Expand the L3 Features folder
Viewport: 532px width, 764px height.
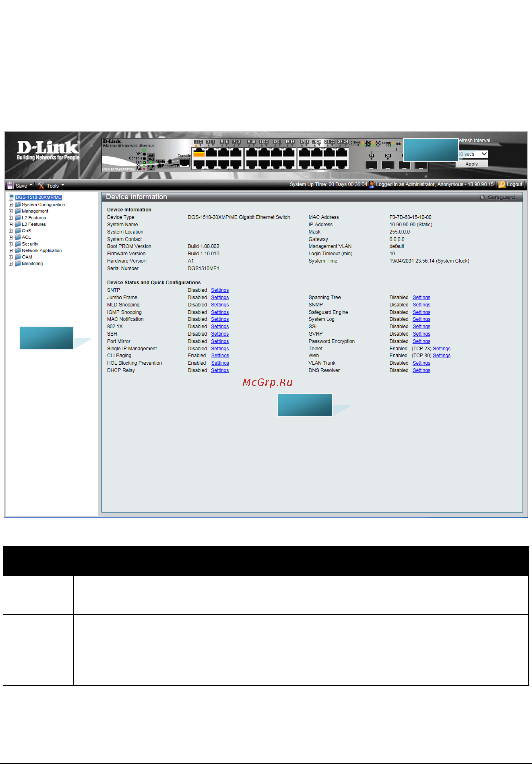tap(11, 224)
